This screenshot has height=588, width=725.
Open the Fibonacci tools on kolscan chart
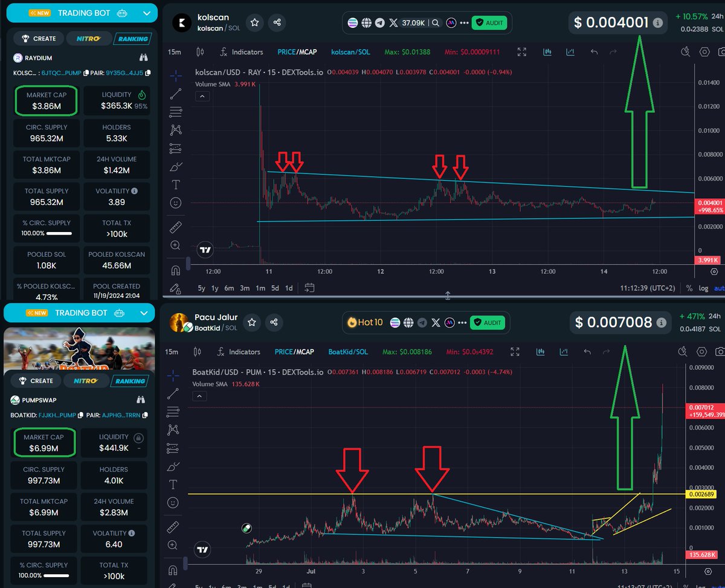tap(176, 112)
